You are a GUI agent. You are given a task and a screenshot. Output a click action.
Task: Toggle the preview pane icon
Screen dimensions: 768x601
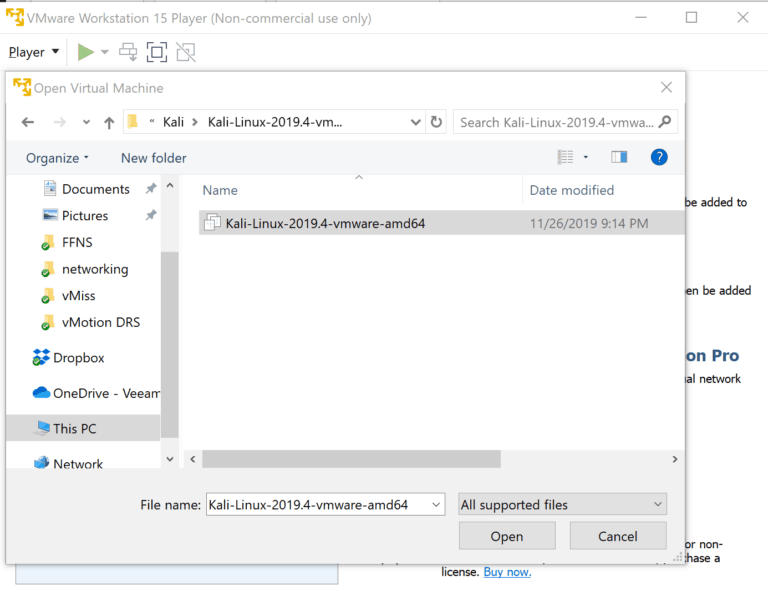619,157
